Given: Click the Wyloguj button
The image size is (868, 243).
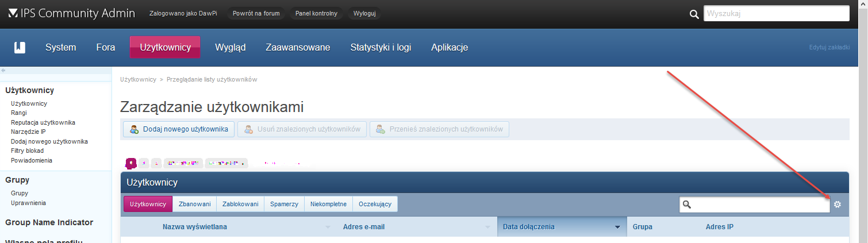Looking at the screenshot, I should 364,13.
